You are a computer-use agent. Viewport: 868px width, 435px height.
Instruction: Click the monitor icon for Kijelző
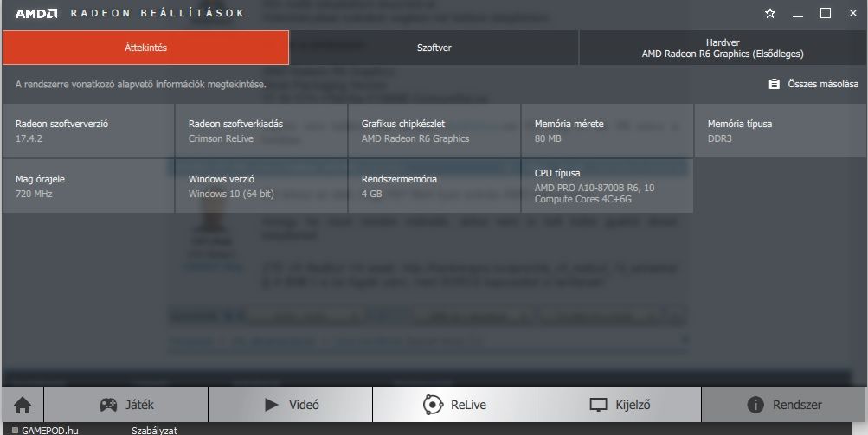point(598,405)
